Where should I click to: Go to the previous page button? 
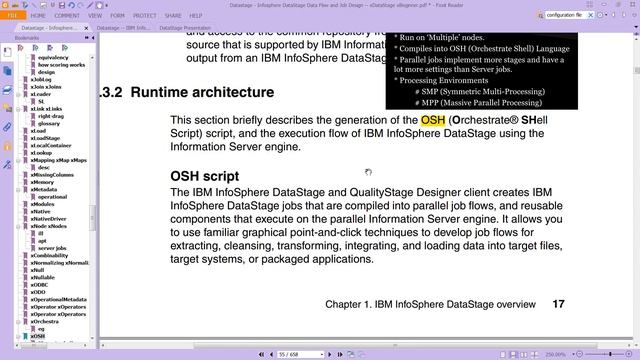(271, 354)
